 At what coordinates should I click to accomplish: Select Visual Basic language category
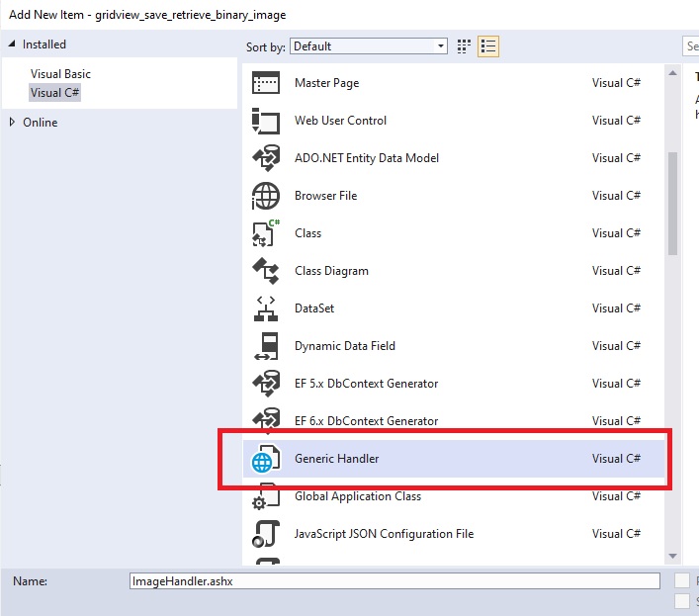(60, 74)
